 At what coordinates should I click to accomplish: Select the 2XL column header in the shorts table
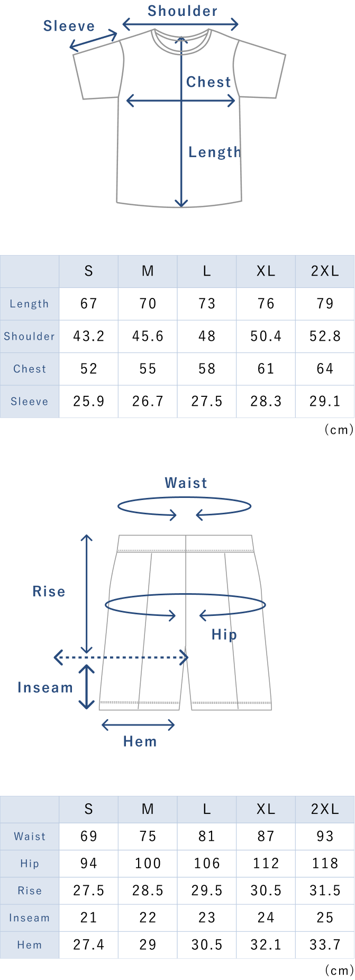click(325, 809)
